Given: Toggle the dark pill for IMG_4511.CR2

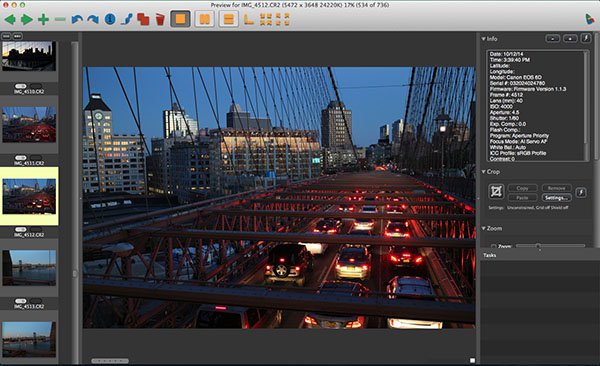Looking at the screenshot, I should point(36,158).
